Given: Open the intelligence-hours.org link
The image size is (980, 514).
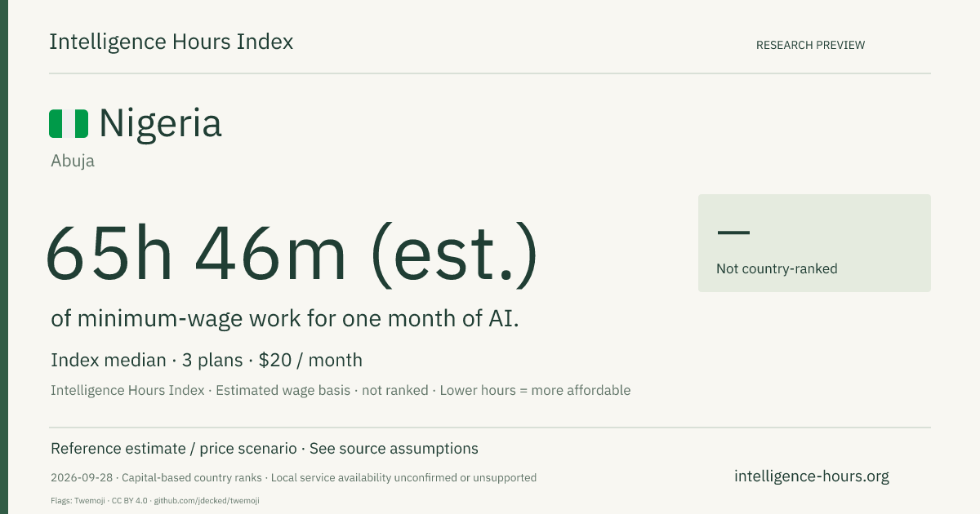Looking at the screenshot, I should [812, 476].
